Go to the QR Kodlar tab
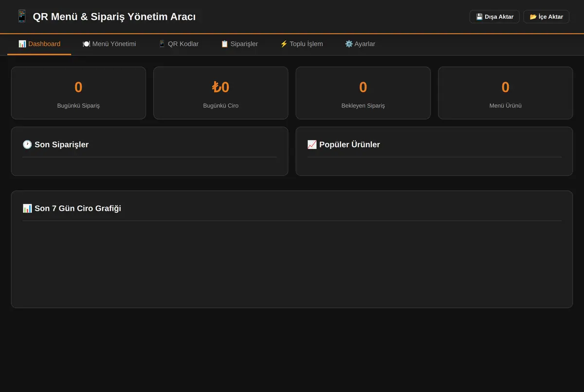 178,44
